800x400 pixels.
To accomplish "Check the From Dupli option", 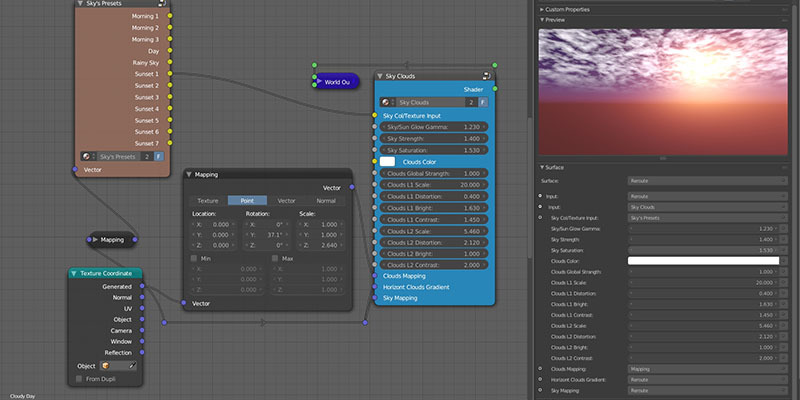I will tap(79, 379).
